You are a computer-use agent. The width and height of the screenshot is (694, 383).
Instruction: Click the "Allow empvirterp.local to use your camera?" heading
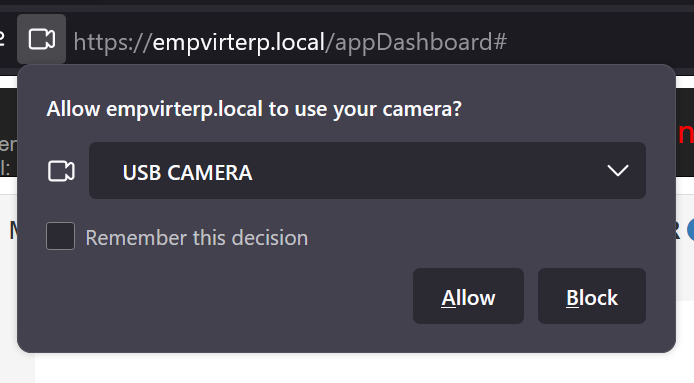[x=254, y=109]
